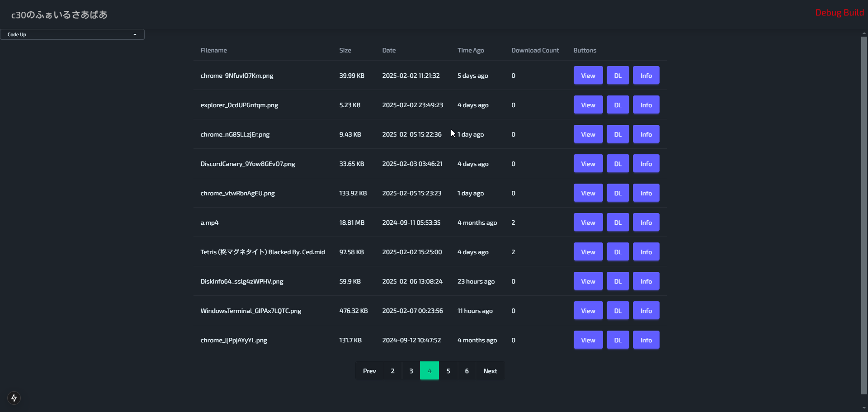Go to the previous page with Prev
Image resolution: width=868 pixels, height=412 pixels.
[x=369, y=371]
